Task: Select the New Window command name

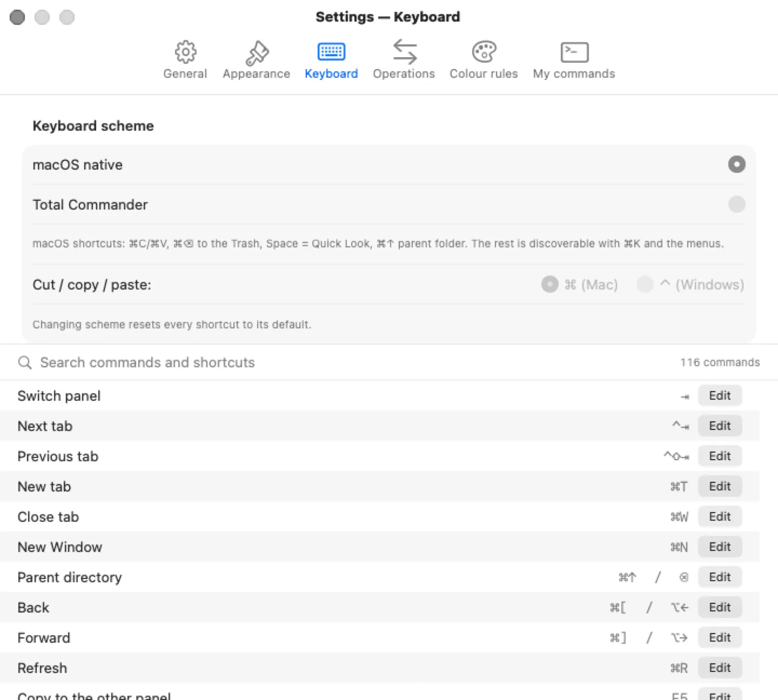Action: click(x=59, y=547)
